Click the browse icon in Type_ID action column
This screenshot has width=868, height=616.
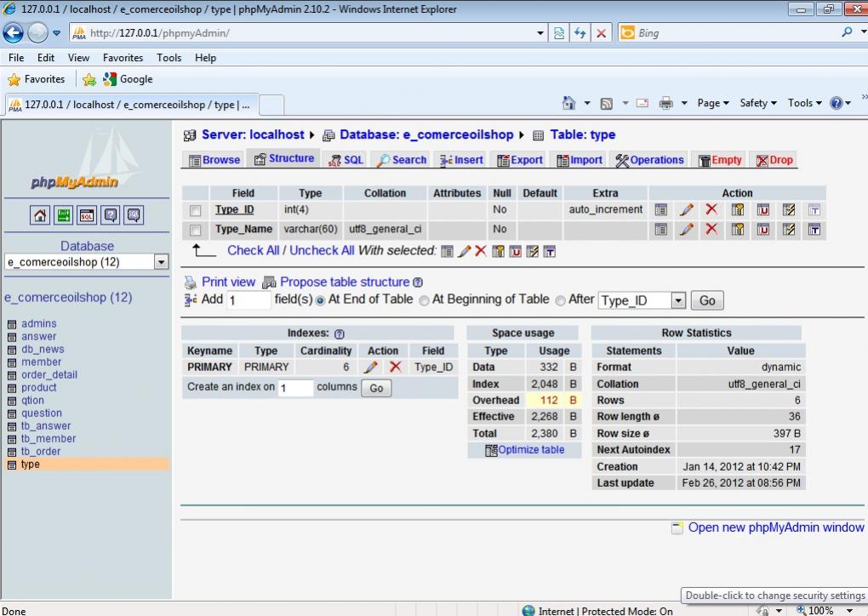(660, 209)
